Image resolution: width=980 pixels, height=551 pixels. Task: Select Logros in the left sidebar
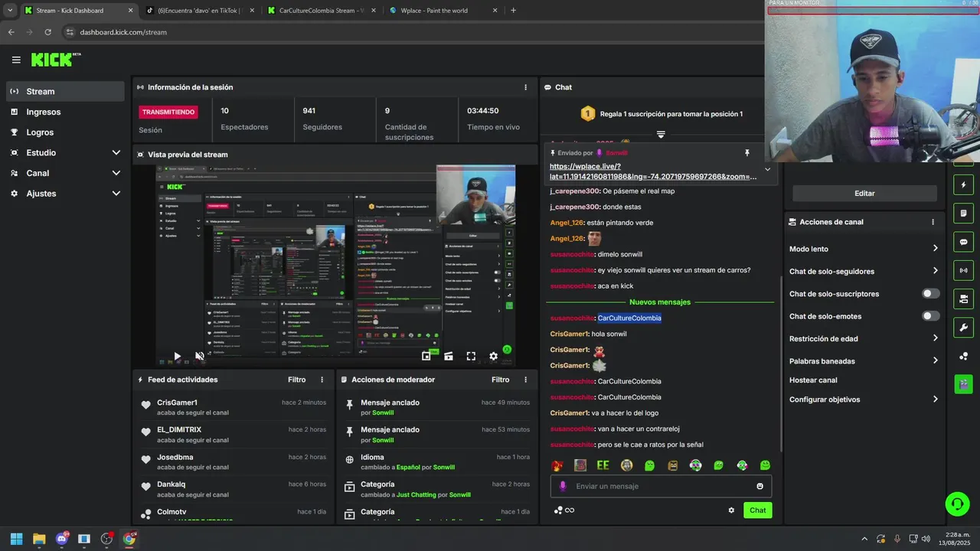65,132
